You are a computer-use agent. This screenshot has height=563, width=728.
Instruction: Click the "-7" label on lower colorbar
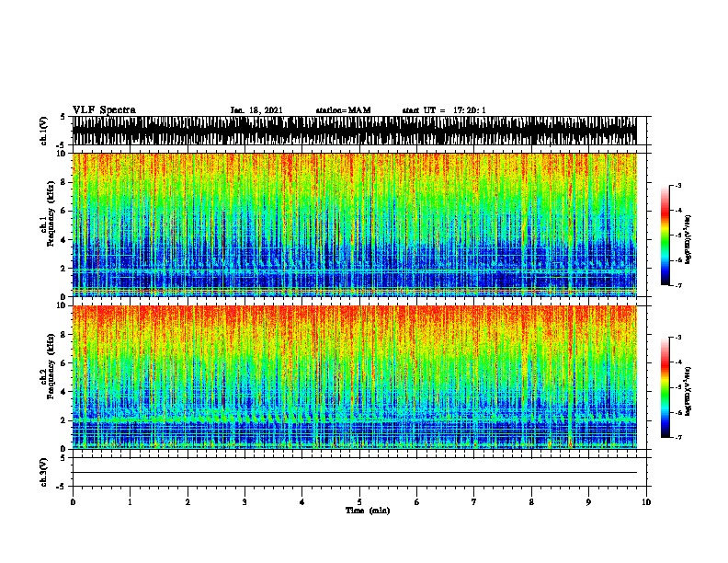click(677, 437)
